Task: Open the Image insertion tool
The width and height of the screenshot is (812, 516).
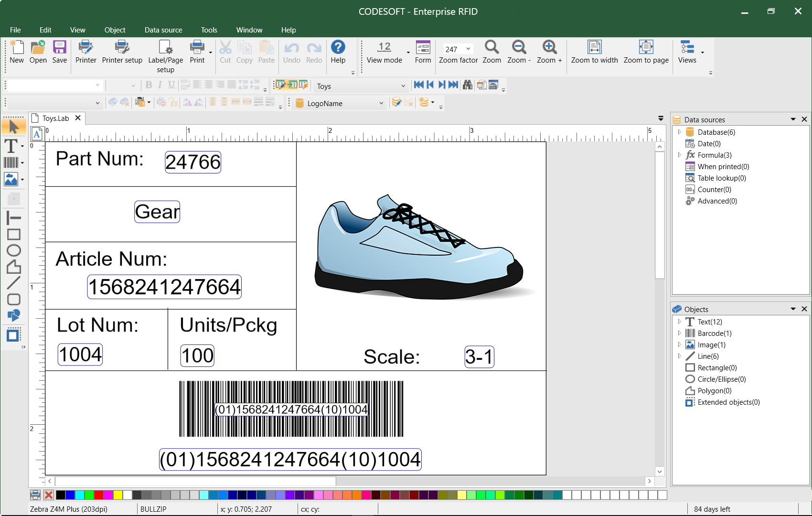Action: (11, 179)
